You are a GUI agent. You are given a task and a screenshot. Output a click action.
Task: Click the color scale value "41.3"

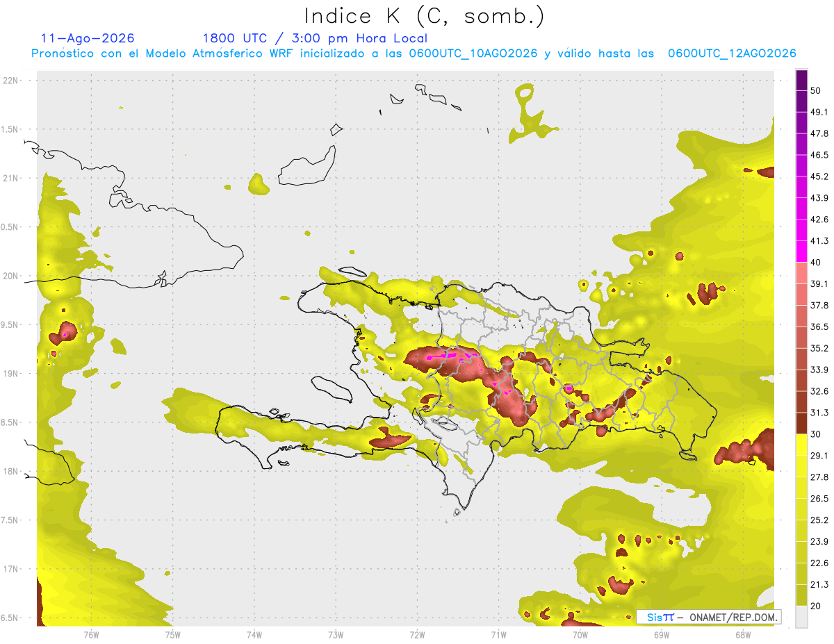819,241
